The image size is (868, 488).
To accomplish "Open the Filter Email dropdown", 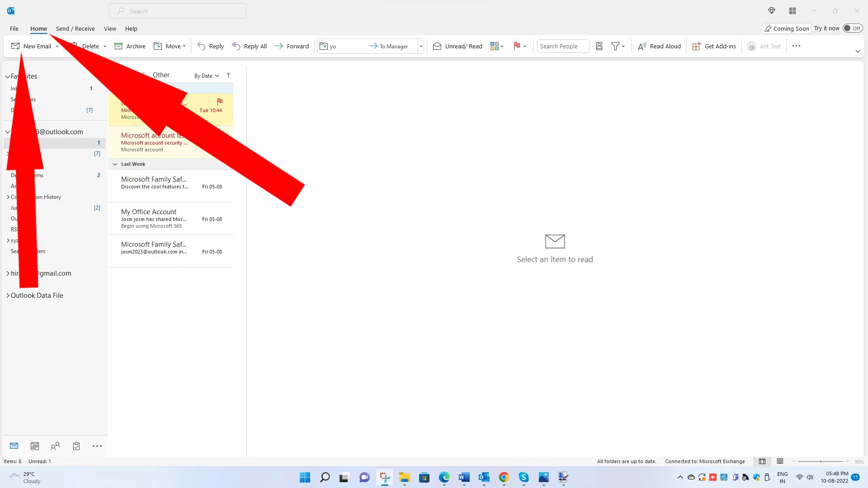I will 618,46.
